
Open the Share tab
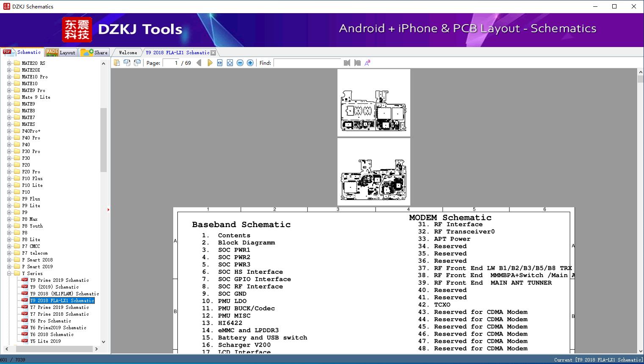94,53
